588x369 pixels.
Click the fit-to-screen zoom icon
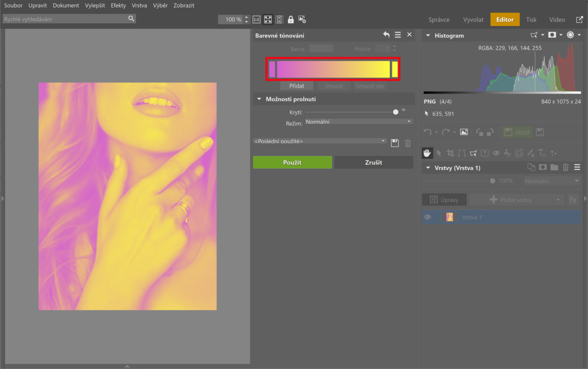(268, 20)
